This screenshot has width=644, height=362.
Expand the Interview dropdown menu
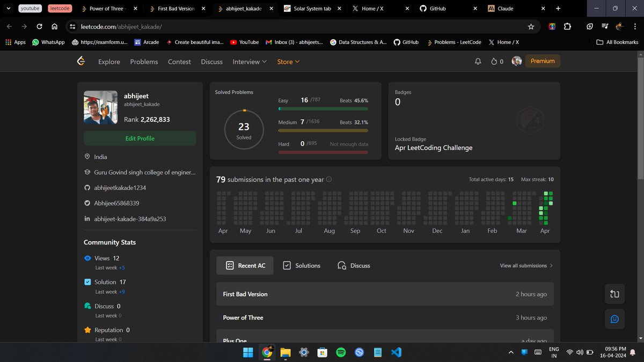250,62
